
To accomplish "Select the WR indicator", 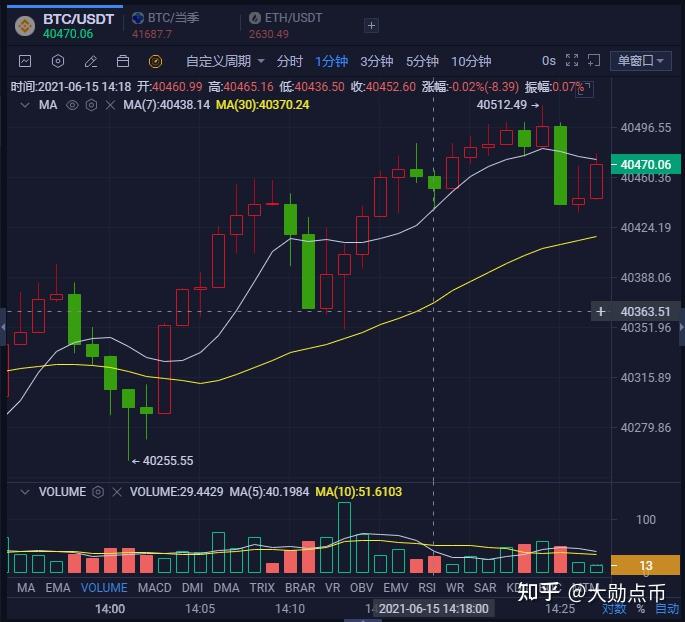I will (455, 587).
